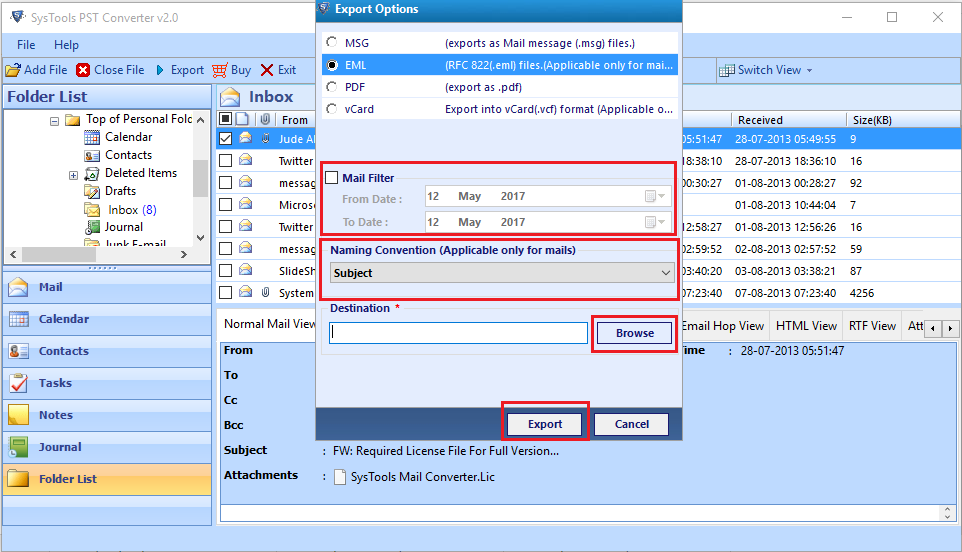
Task: Expand Deleted Items tree node
Action: (x=73, y=175)
